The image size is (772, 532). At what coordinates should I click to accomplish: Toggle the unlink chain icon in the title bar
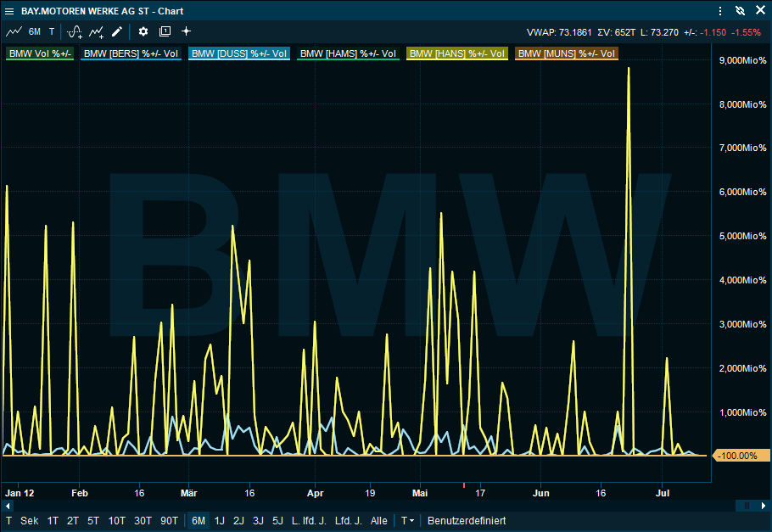click(740, 11)
